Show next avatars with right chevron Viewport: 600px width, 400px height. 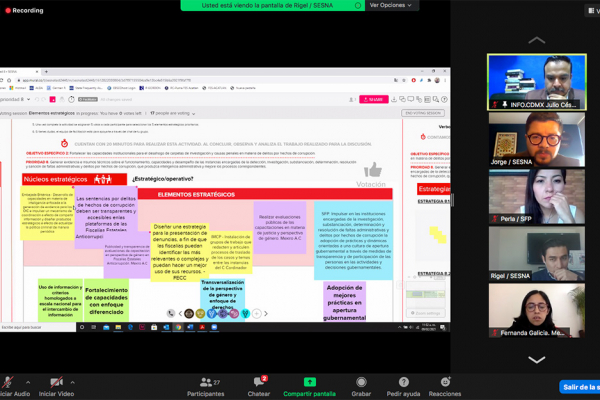pyautogui.click(x=266, y=313)
